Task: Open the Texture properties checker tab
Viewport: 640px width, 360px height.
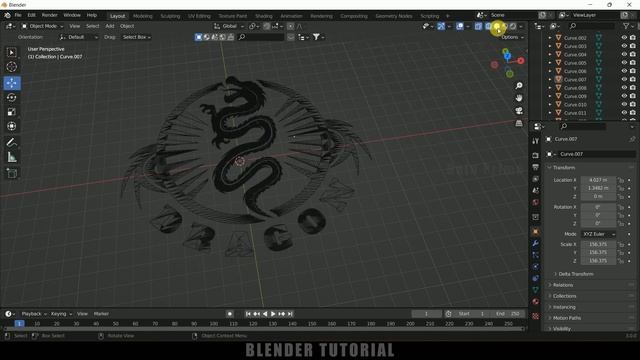Action: click(x=536, y=316)
